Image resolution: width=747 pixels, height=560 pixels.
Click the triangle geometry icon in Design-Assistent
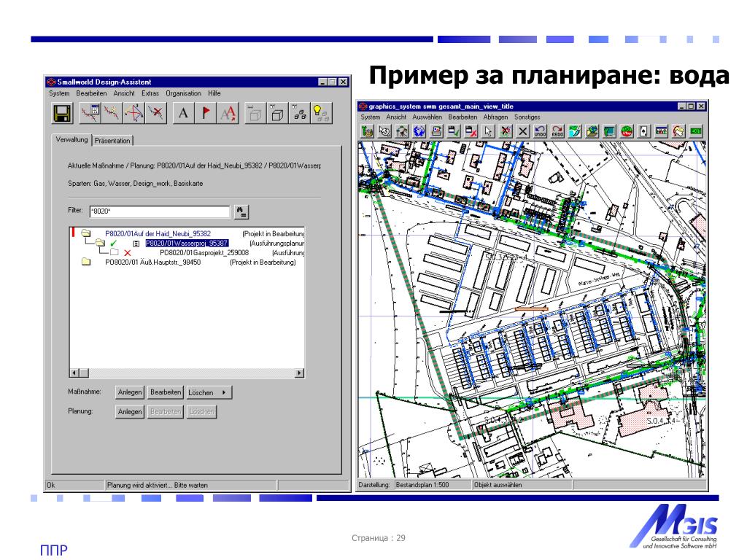click(x=134, y=113)
